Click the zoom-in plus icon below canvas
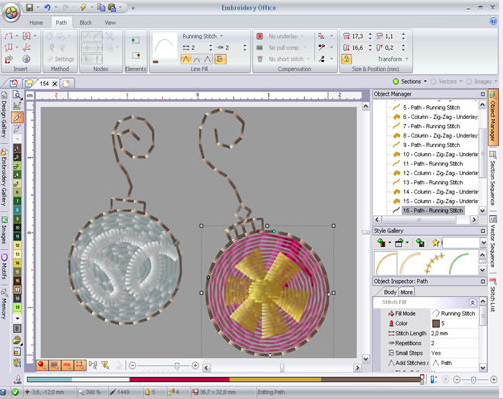 point(195,366)
